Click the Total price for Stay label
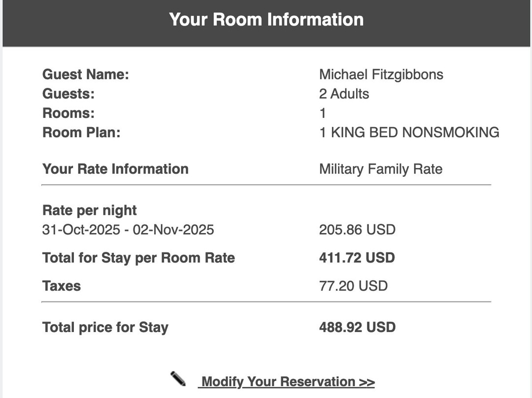This screenshot has height=398, width=532. coord(105,327)
